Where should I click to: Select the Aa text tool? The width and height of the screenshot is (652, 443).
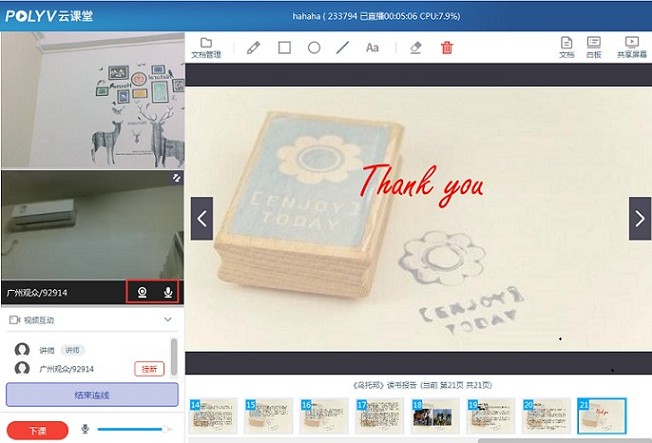[372, 47]
